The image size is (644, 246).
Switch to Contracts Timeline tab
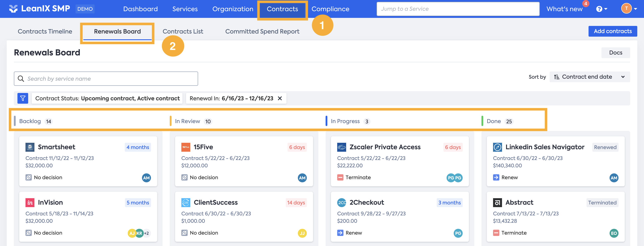[45, 32]
